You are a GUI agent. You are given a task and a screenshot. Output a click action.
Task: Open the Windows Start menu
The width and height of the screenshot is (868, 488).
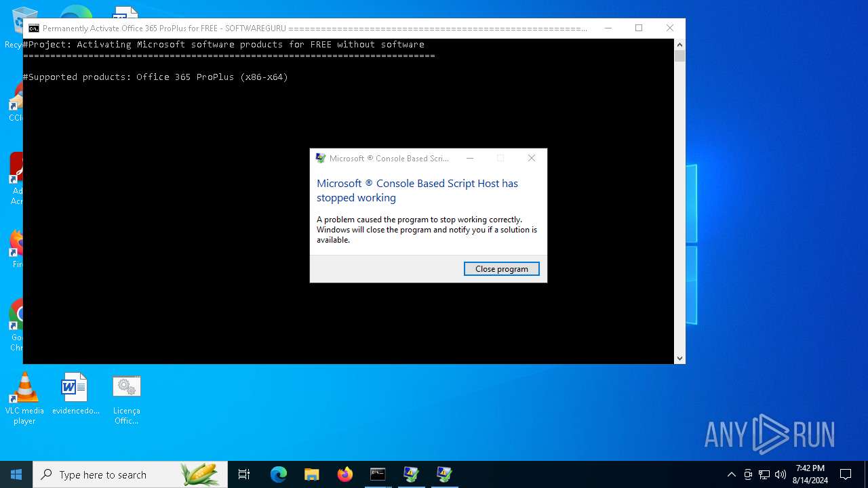(16, 474)
